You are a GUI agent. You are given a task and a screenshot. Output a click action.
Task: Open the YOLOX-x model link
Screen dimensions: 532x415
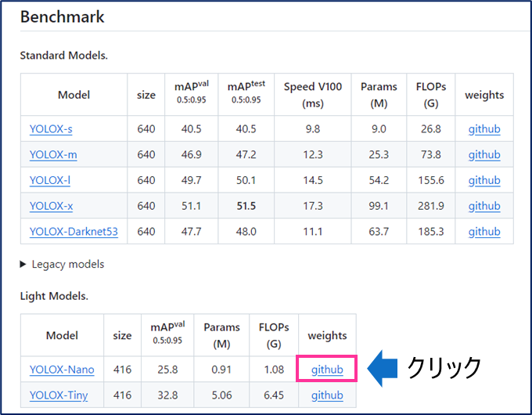[51, 206]
